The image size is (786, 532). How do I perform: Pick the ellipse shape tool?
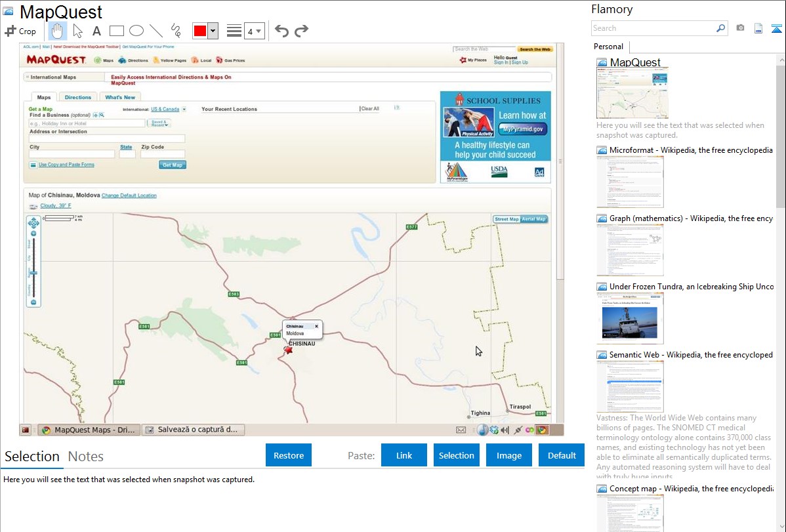click(136, 31)
